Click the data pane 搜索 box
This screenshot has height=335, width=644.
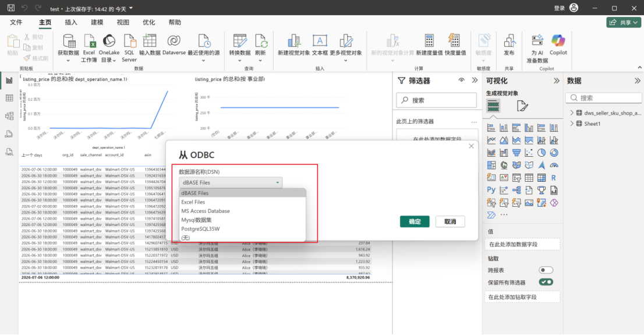click(x=604, y=98)
